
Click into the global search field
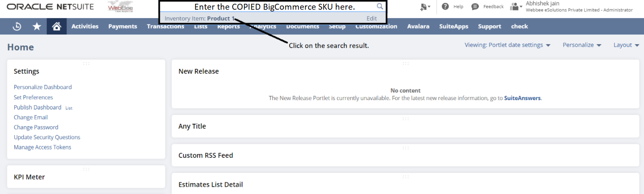point(270,7)
